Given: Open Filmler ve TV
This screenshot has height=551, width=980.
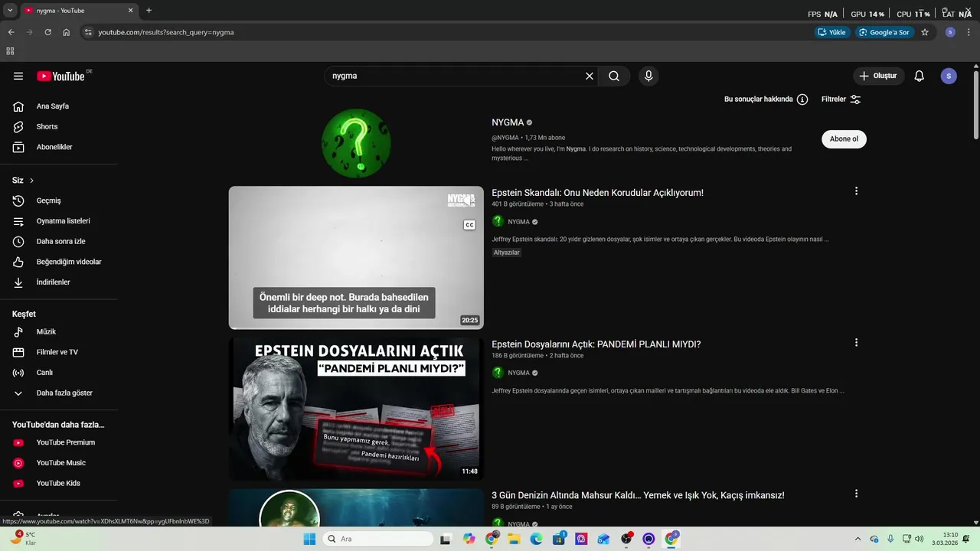Looking at the screenshot, I should (59, 352).
